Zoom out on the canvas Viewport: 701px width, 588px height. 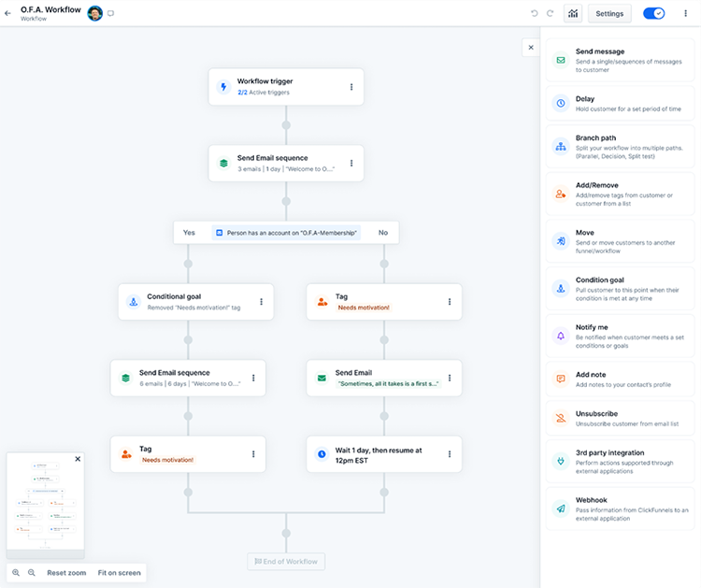coord(32,573)
